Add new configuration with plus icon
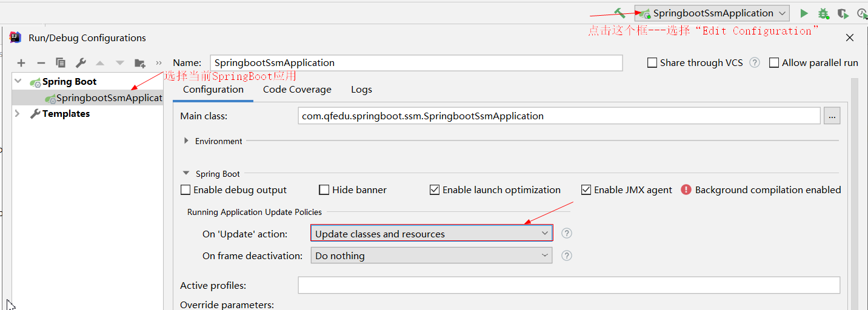868x310 pixels. click(x=21, y=63)
